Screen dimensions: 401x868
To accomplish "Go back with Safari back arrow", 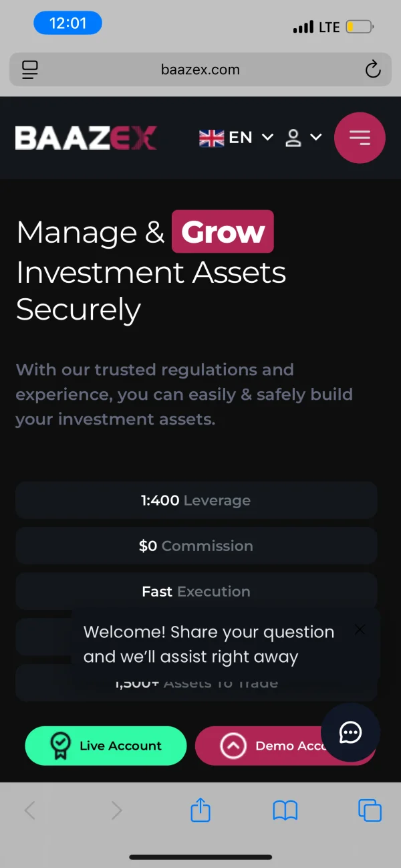I will (x=30, y=810).
